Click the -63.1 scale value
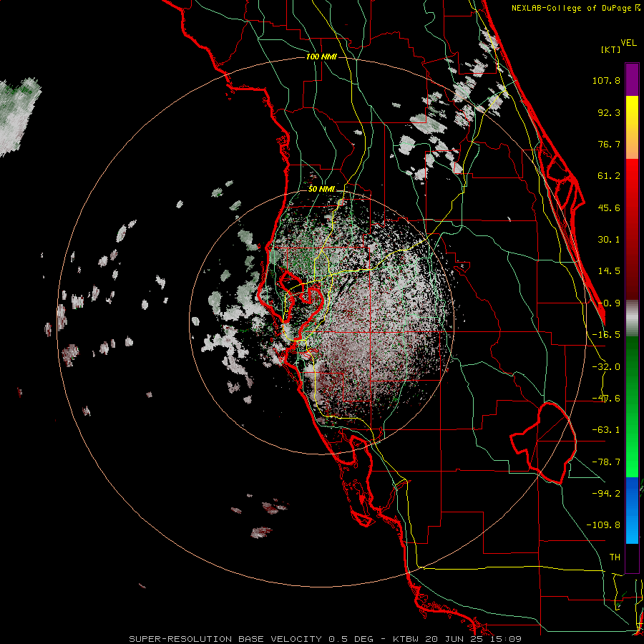Screen dimensions: 644x644 [606, 429]
